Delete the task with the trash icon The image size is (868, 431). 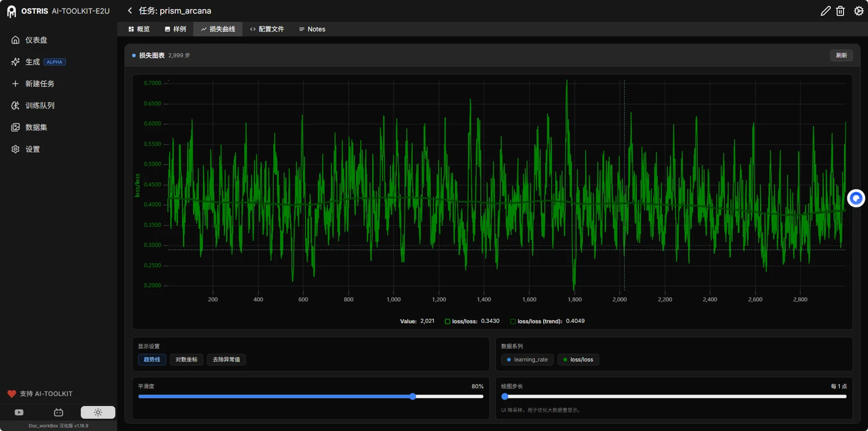(x=840, y=11)
